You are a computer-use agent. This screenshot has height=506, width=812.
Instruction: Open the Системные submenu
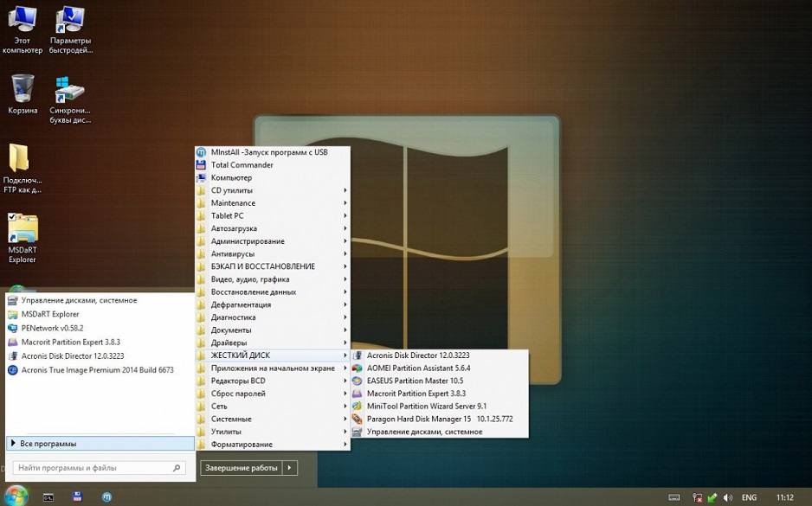point(273,419)
